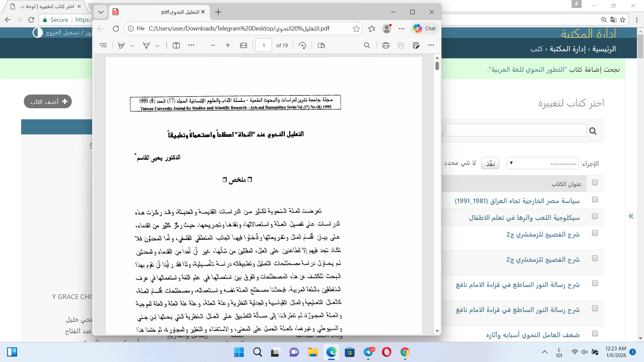Select the PDF highlight tool

(121, 45)
